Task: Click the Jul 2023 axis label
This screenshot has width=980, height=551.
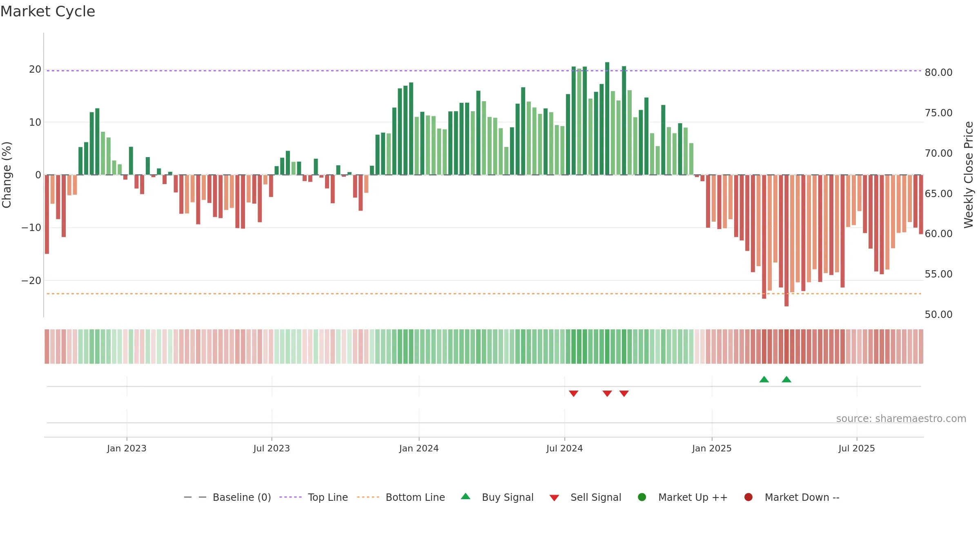Action: coord(272,449)
